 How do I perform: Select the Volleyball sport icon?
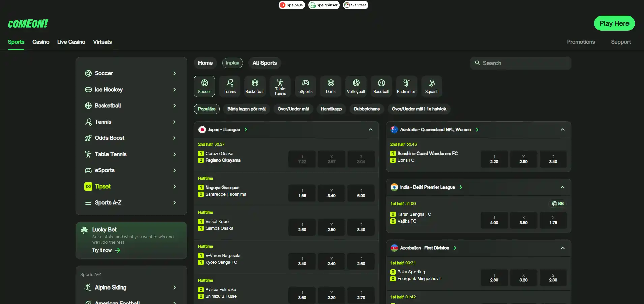356,86
